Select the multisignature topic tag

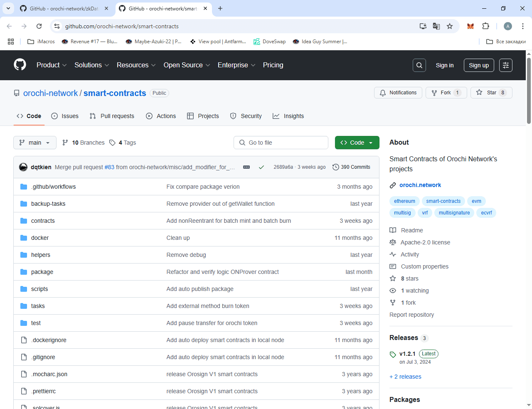pyautogui.click(x=454, y=213)
